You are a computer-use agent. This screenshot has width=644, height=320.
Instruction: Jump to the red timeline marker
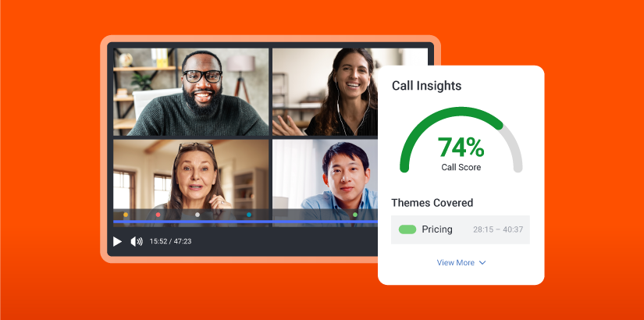coord(158,215)
